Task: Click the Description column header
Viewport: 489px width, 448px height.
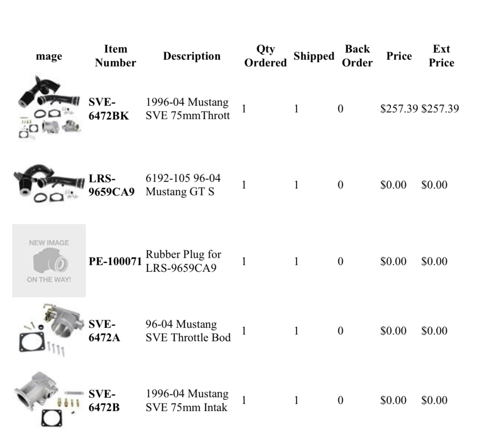Action: click(191, 56)
